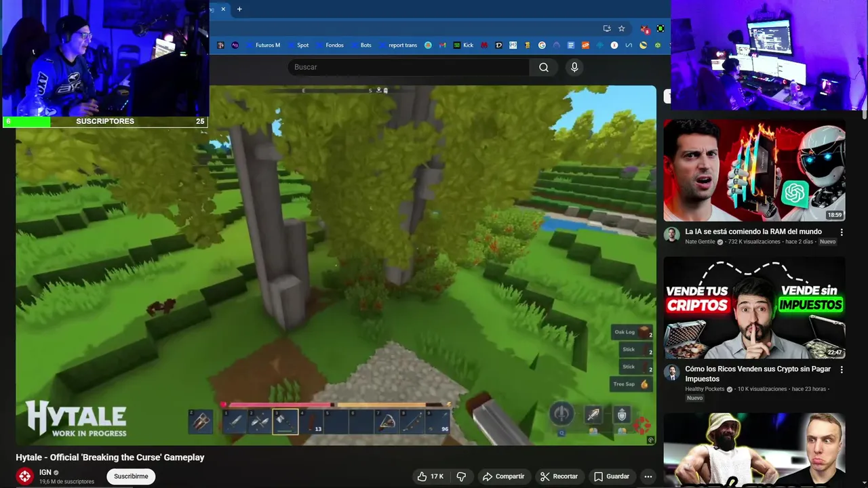Open the third recommended video thumbnail with two men
Viewport: 868px width, 488px height.
[754, 450]
